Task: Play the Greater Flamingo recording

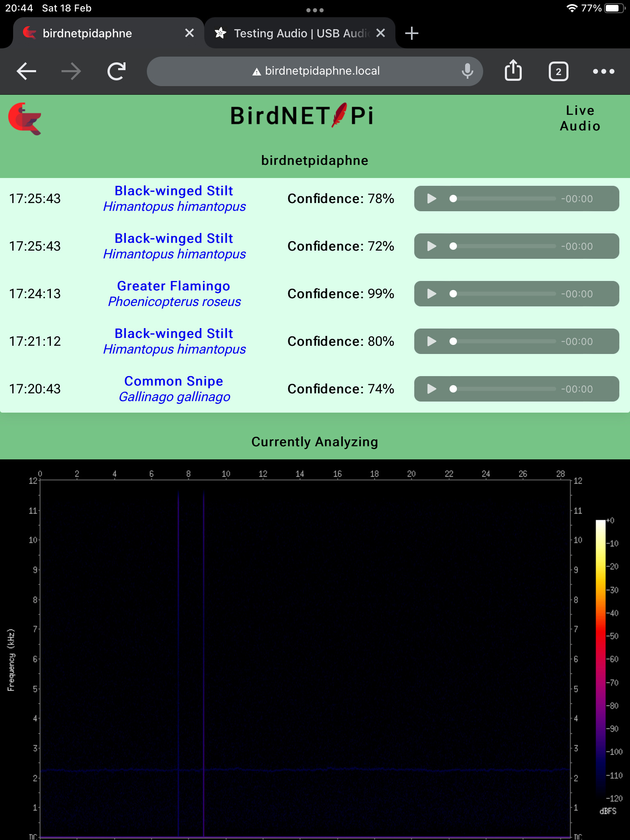Action: pyautogui.click(x=431, y=294)
